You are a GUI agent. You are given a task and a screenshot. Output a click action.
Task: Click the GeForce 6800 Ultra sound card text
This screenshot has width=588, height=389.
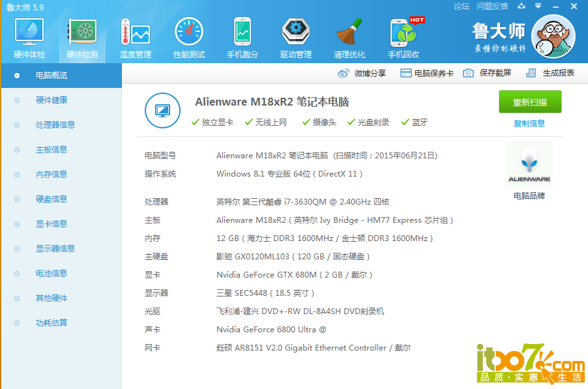pos(271,330)
